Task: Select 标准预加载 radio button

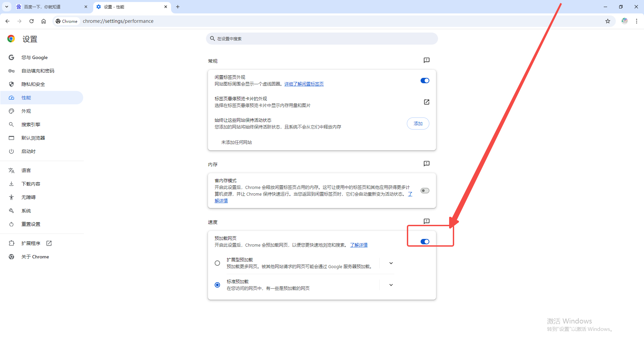Action: tap(217, 285)
